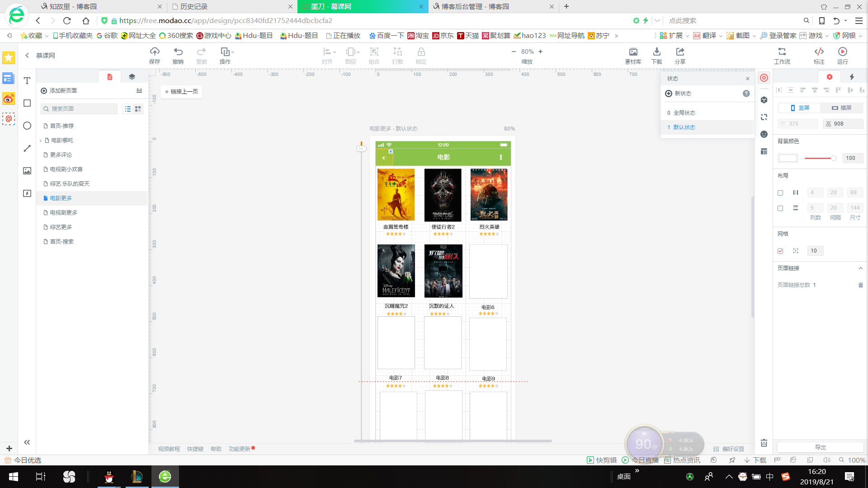Enable the column layout checkbox
The image size is (868, 488).
click(780, 193)
